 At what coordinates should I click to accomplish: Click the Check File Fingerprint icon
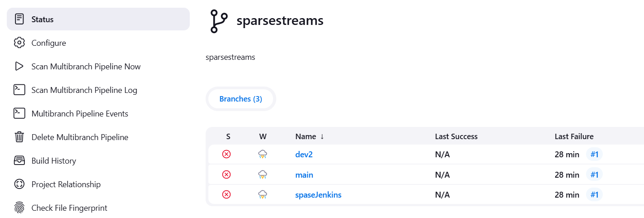click(x=19, y=208)
